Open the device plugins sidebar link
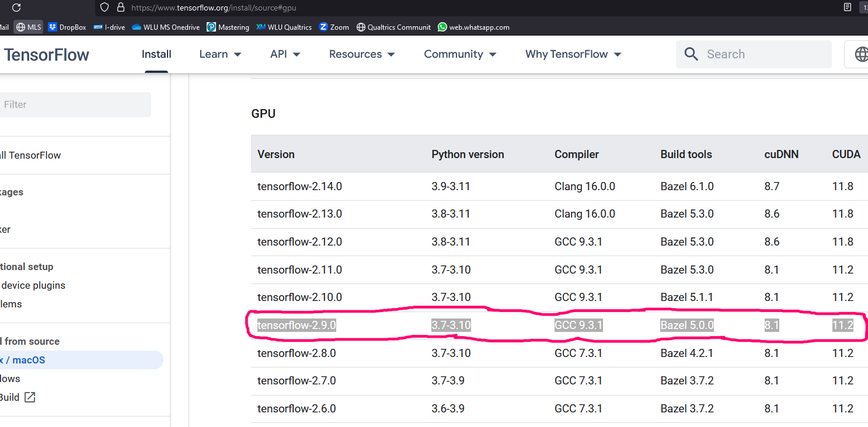The image size is (868, 427). pos(33,285)
